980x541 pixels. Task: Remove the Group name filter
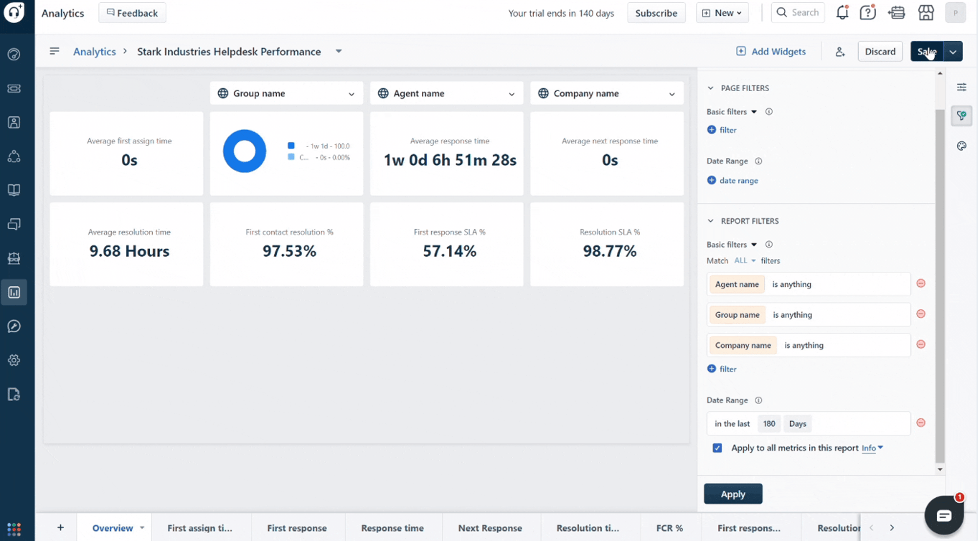pyautogui.click(x=921, y=314)
